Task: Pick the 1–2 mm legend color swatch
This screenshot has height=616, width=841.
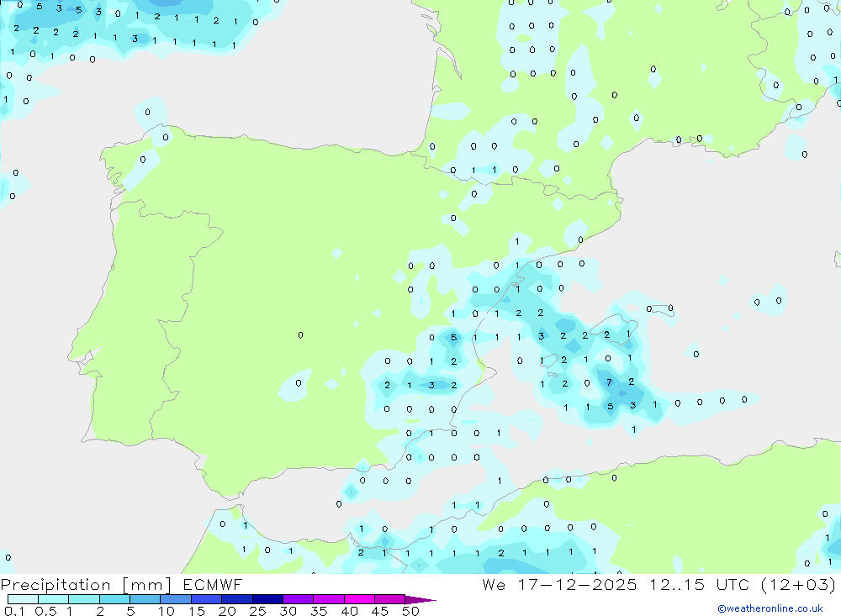Action: pyautogui.click(x=84, y=599)
